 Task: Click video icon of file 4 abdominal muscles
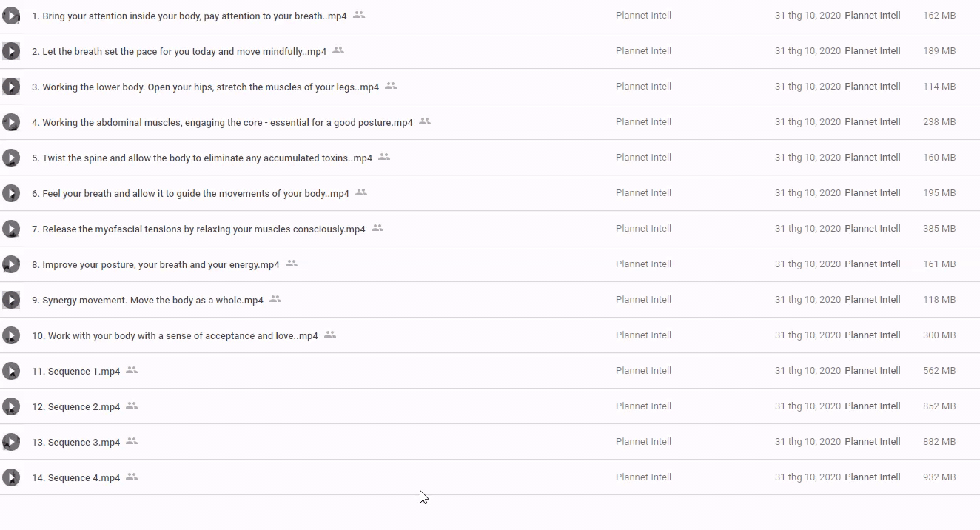(11, 122)
